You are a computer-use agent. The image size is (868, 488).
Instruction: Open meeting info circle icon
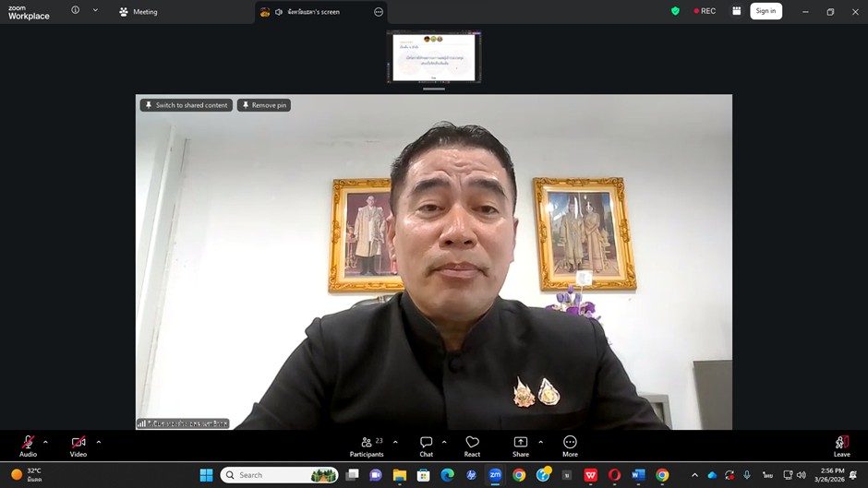(76, 11)
